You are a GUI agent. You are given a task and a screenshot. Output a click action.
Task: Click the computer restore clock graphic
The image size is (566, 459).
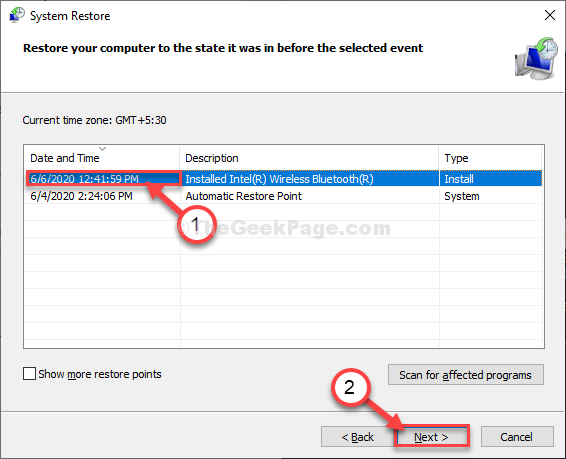pyautogui.click(x=536, y=58)
